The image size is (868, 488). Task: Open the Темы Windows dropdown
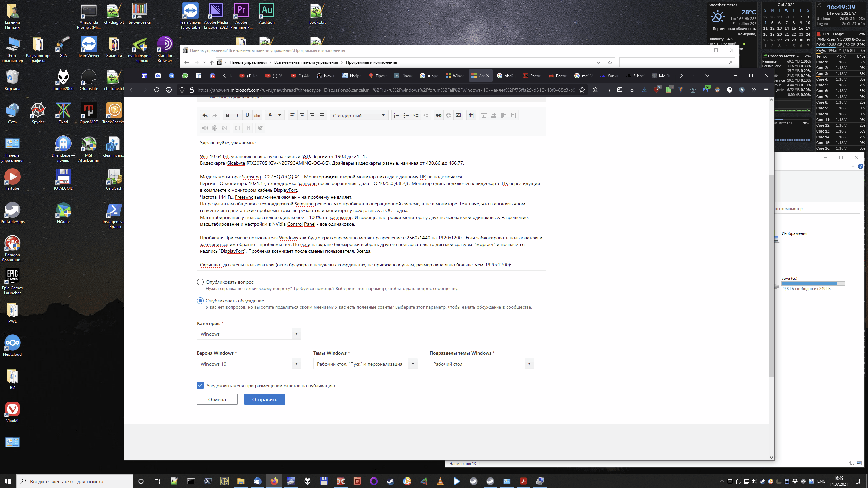(365, 364)
